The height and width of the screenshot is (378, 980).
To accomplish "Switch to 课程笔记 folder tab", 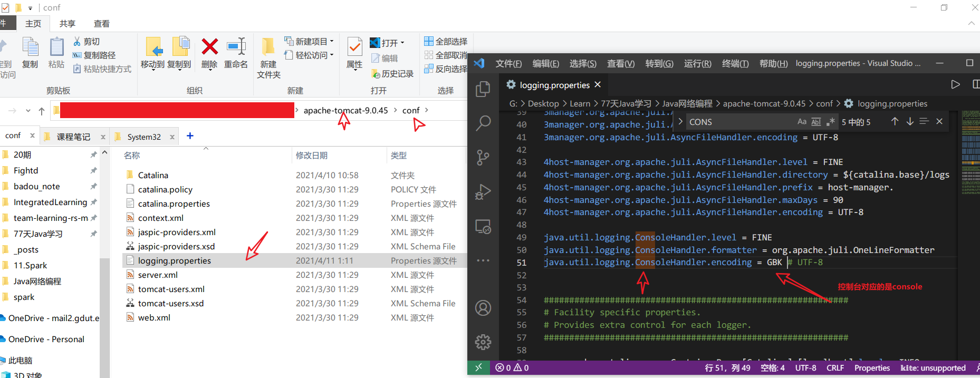I will tap(73, 137).
